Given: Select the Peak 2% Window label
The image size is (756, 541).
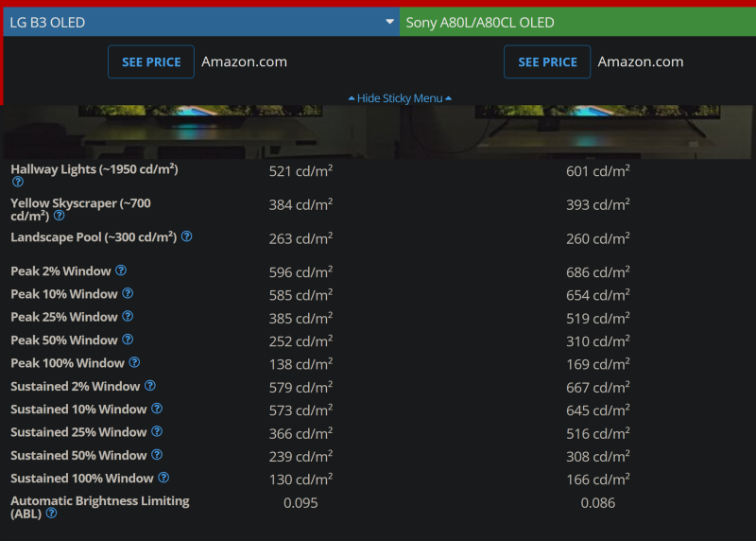Looking at the screenshot, I should pyautogui.click(x=60, y=271).
